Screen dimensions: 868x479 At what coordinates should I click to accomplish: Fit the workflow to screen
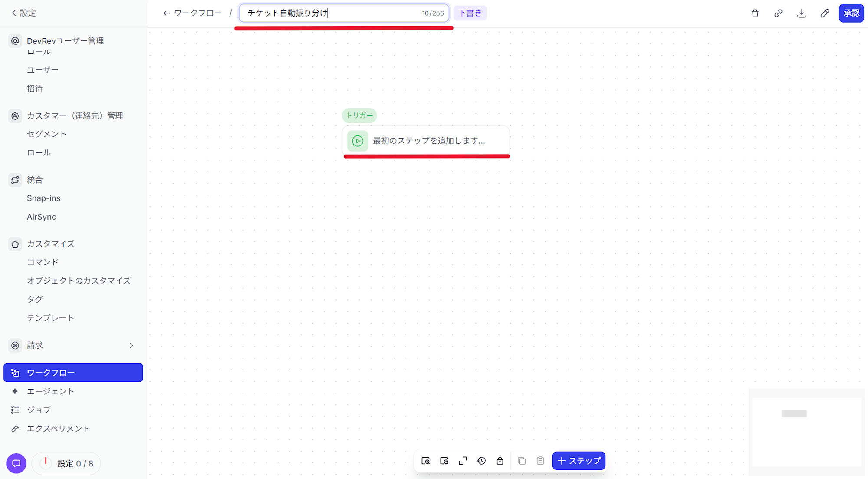[463, 461]
